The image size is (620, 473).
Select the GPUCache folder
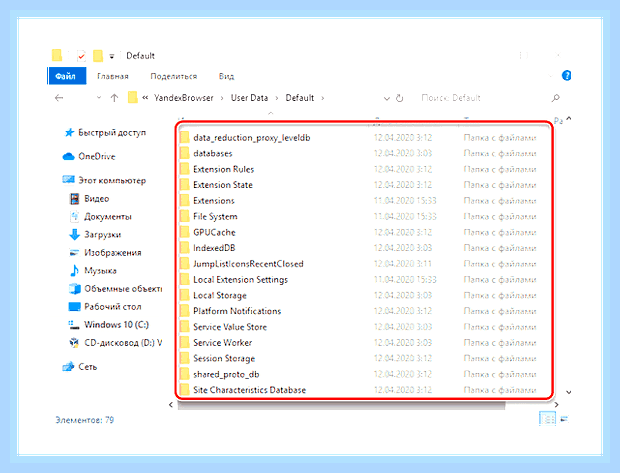point(214,232)
